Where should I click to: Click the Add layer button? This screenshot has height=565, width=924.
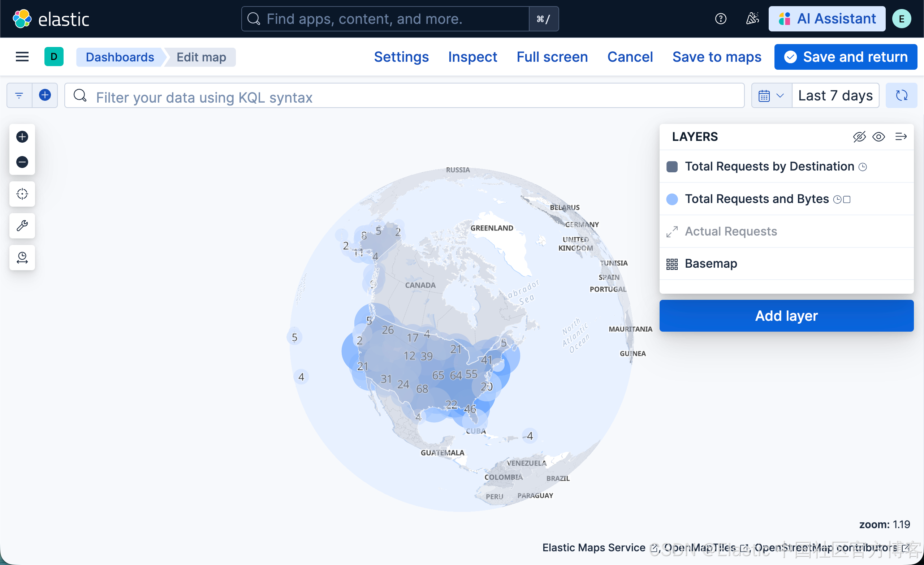pyautogui.click(x=786, y=316)
